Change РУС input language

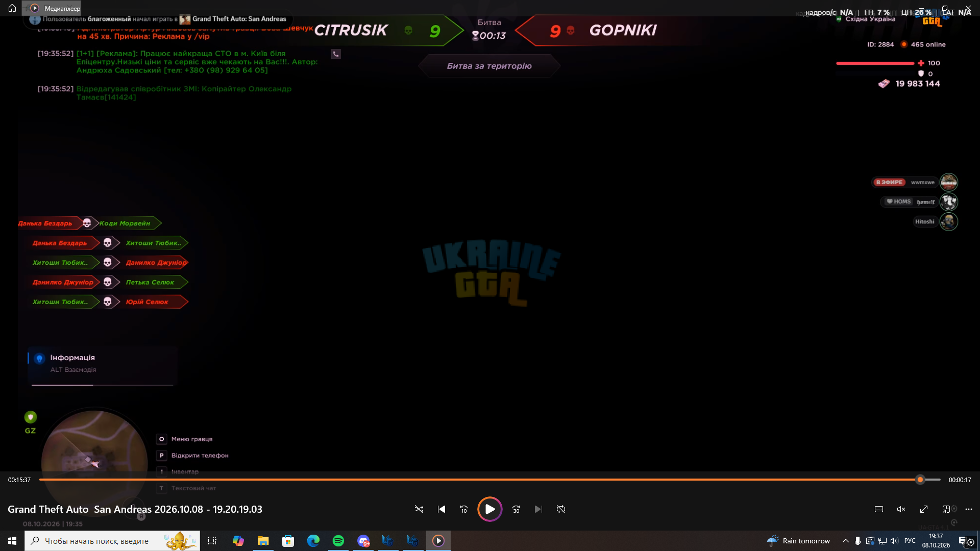click(x=910, y=541)
